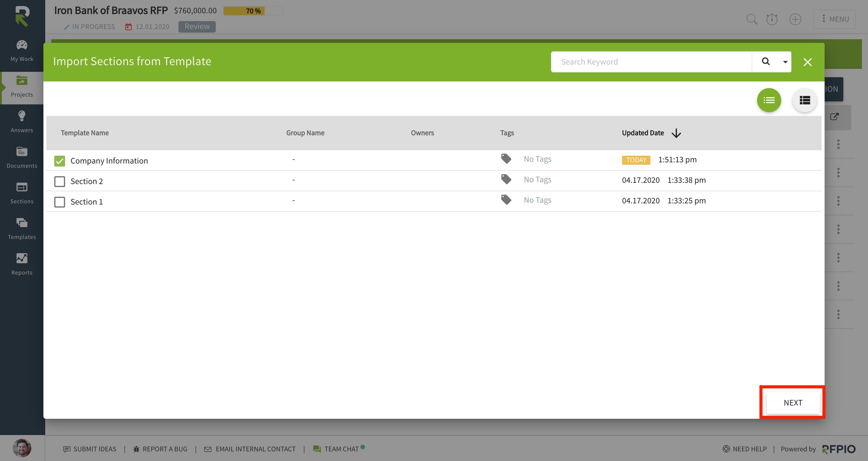Click the pencil icon next to IN PROGRESS

pos(67,27)
